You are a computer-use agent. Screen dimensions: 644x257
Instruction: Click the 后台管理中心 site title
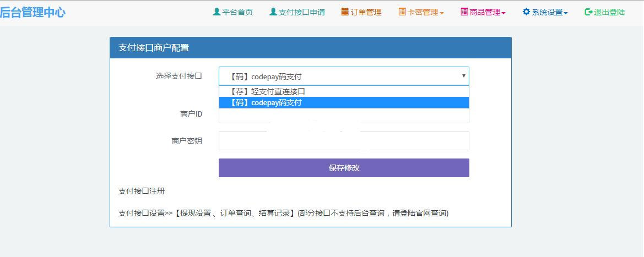(33, 12)
